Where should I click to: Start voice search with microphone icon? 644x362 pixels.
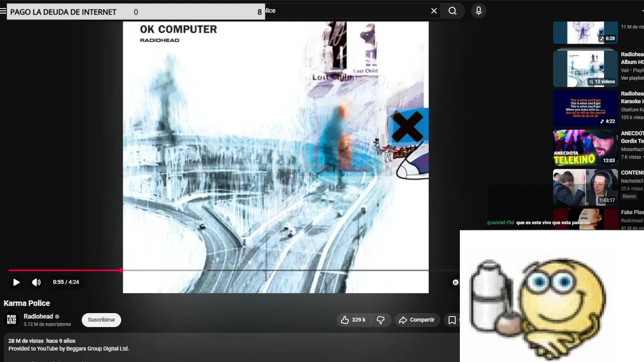478,11
